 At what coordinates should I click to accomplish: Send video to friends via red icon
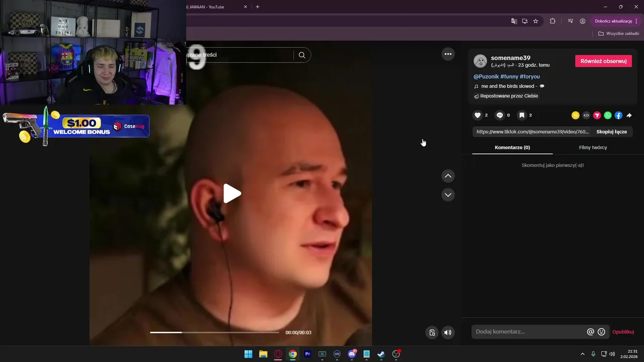597,115
